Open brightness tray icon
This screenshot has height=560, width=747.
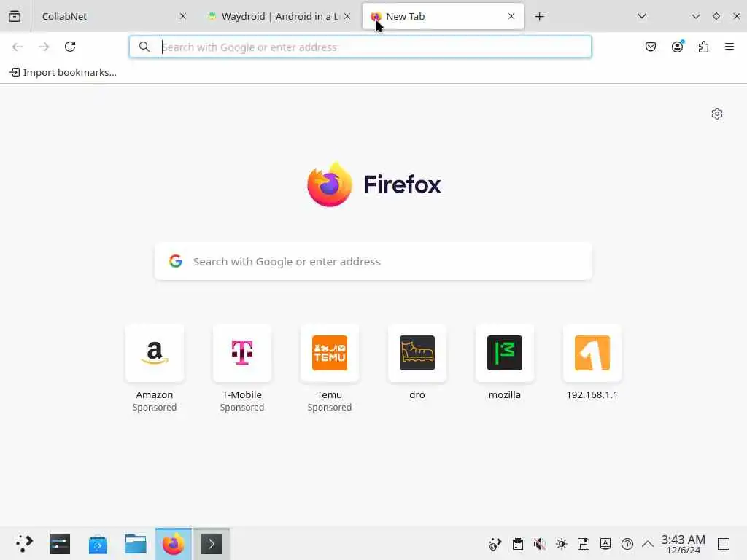[x=562, y=544]
